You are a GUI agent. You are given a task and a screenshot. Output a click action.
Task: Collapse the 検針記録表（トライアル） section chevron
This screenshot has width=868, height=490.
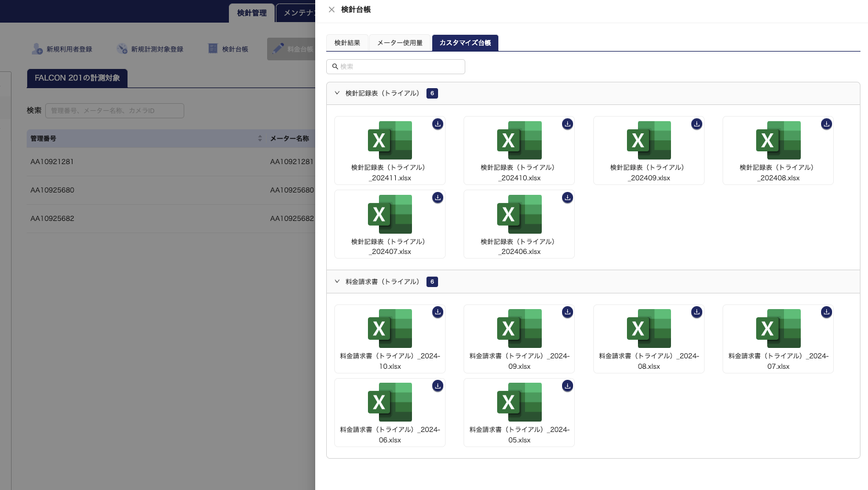point(337,93)
